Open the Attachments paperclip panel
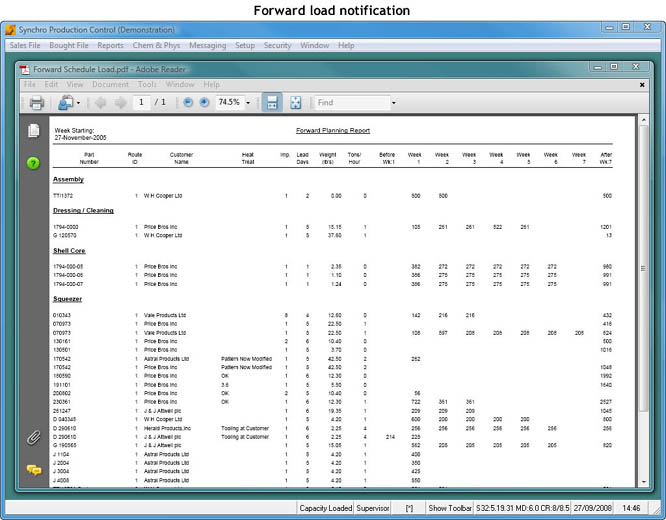Image resolution: width=666 pixels, height=520 pixels. (34, 437)
